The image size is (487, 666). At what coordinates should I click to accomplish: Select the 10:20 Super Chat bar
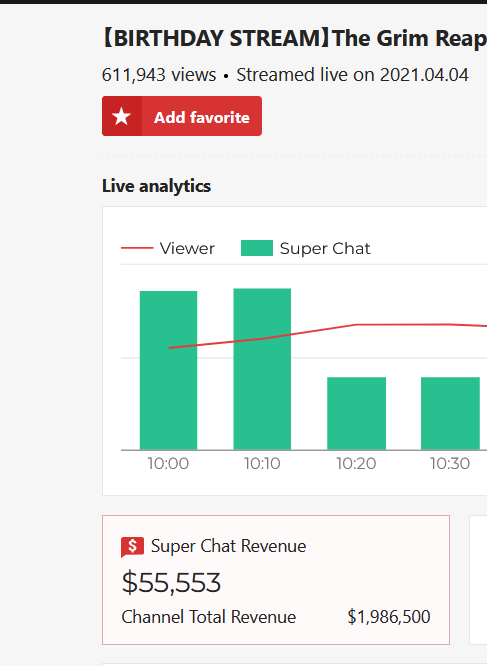pyautogui.click(x=357, y=413)
